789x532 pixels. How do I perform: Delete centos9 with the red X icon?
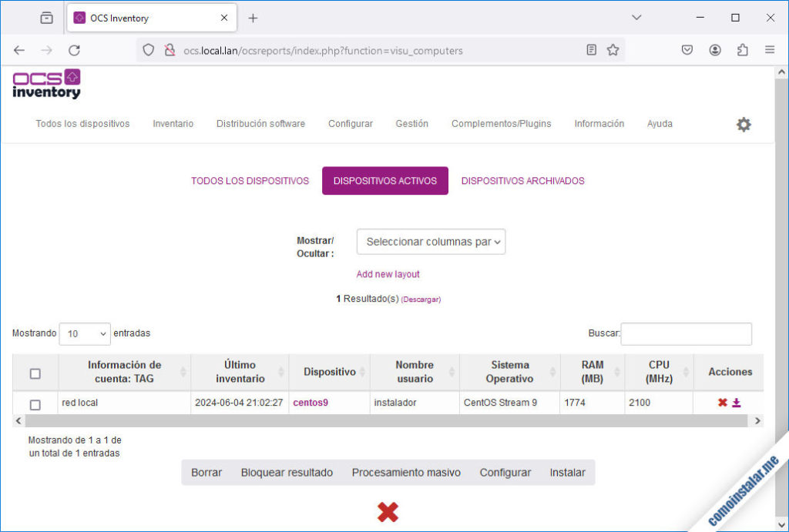tap(723, 402)
